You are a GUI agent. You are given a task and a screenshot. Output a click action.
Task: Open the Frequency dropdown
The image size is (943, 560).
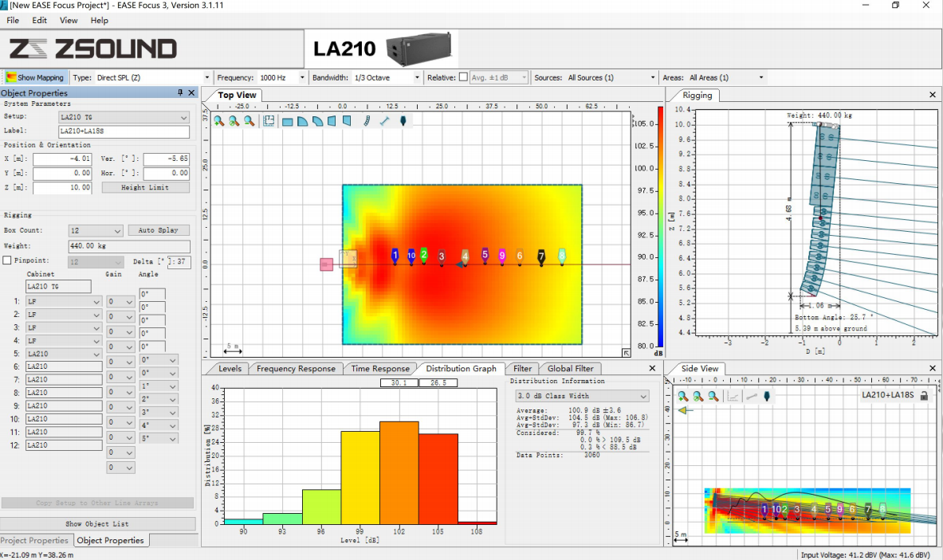click(302, 76)
